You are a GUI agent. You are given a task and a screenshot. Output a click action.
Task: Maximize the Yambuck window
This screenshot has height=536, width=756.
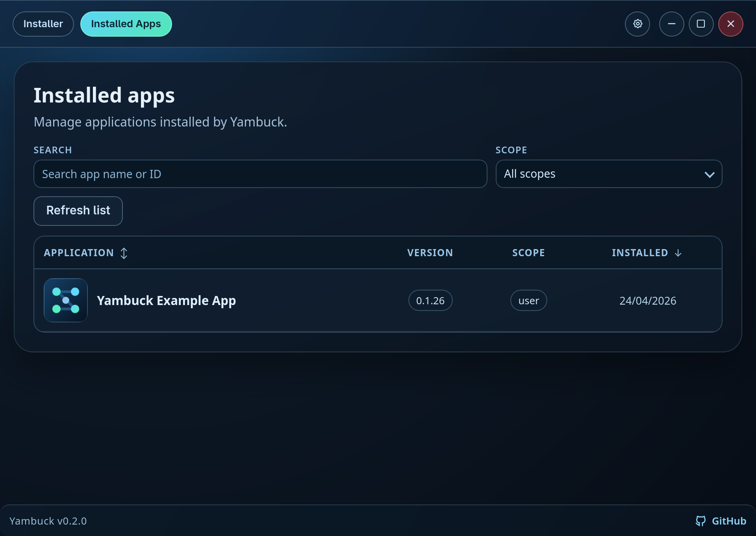coord(701,24)
